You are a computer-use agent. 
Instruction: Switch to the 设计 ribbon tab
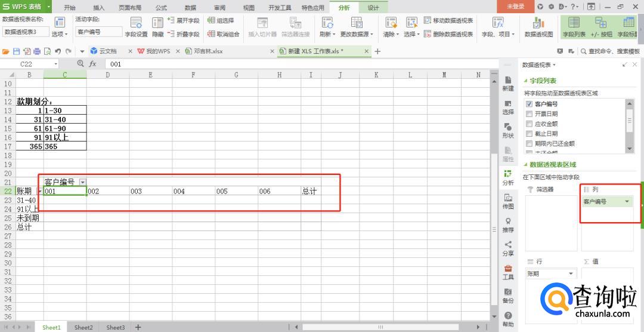[373, 7]
